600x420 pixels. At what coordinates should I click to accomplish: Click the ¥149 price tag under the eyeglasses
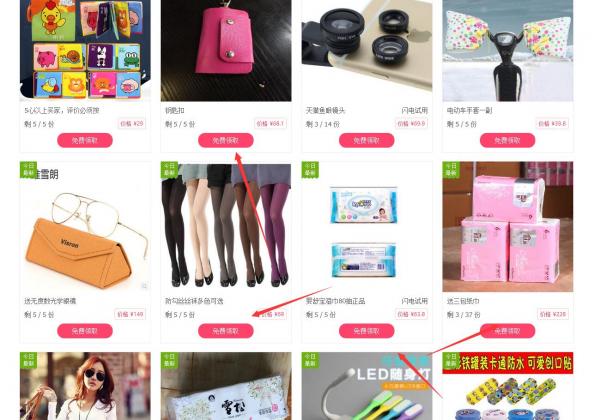(x=130, y=314)
